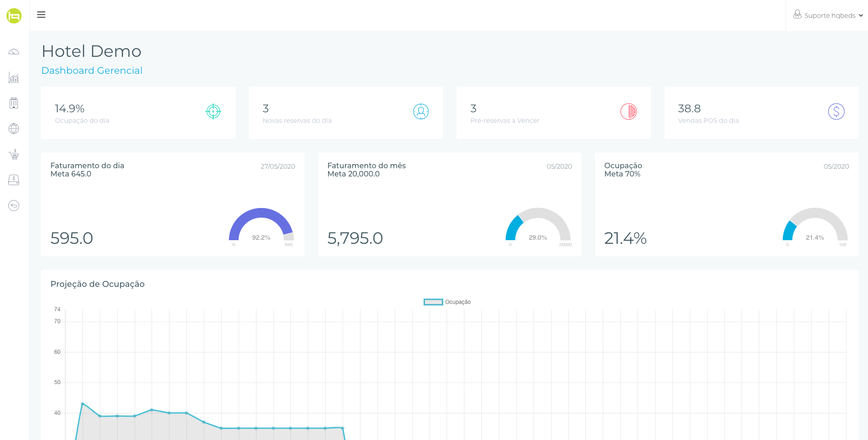
Task: Open the globe channels sidebar icon
Action: pyautogui.click(x=14, y=128)
